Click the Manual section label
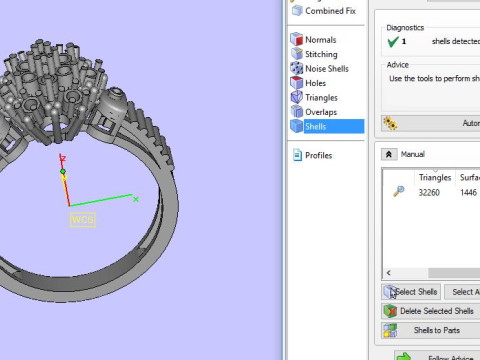The height and width of the screenshot is (360, 480). (412, 154)
